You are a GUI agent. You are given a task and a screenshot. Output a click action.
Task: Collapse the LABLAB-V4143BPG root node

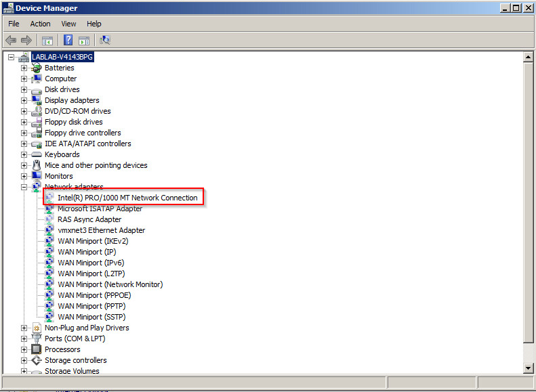coord(12,58)
